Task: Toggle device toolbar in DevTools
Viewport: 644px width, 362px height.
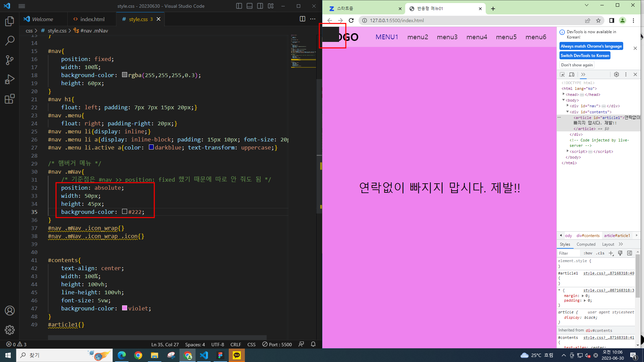Action: tap(572, 74)
